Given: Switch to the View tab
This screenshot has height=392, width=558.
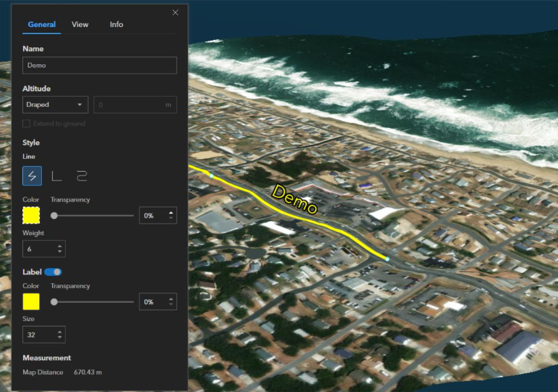Looking at the screenshot, I should coord(80,24).
